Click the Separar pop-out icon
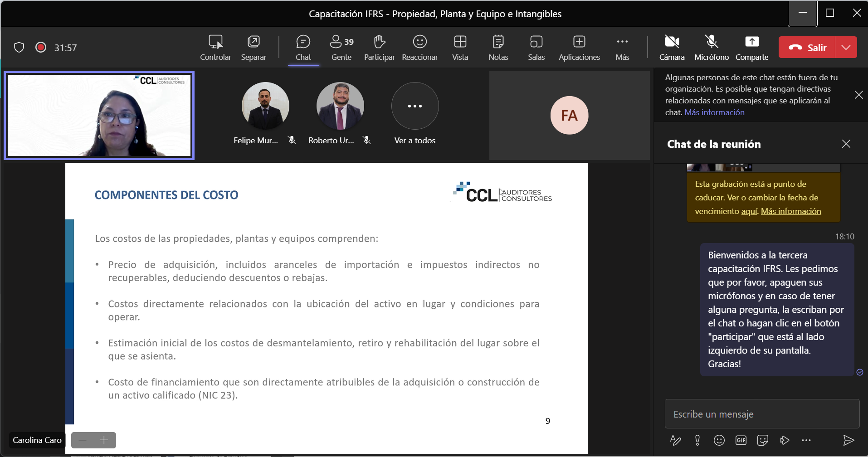Viewport: 868px width, 457px height. (254, 48)
